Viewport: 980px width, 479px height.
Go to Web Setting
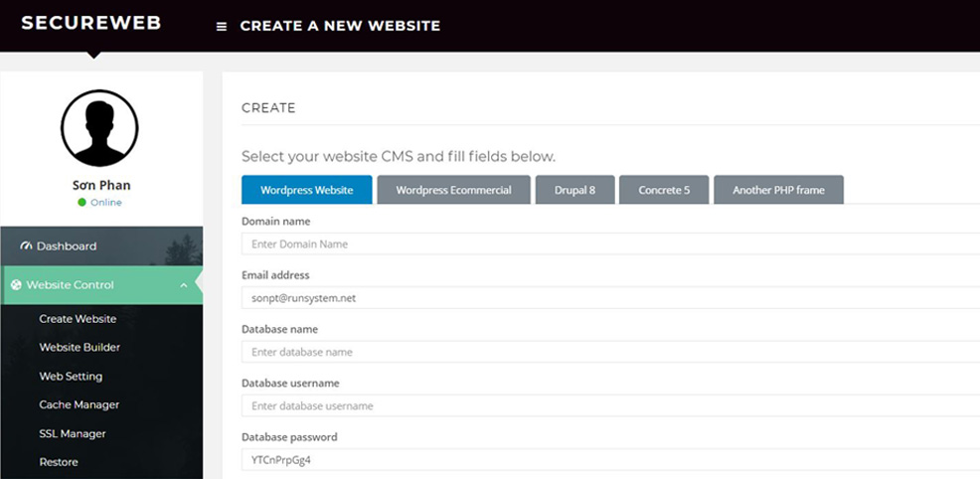tap(71, 377)
